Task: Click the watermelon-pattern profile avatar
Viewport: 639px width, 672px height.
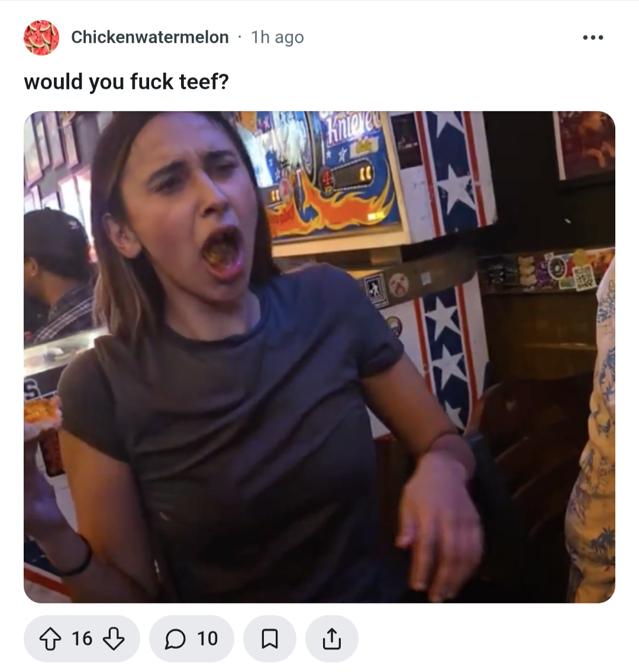Action: 41,38
